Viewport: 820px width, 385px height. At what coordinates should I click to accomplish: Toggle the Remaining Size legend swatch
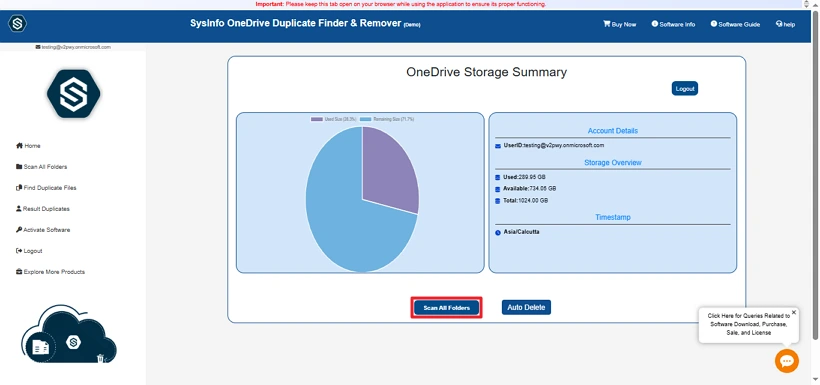point(366,119)
